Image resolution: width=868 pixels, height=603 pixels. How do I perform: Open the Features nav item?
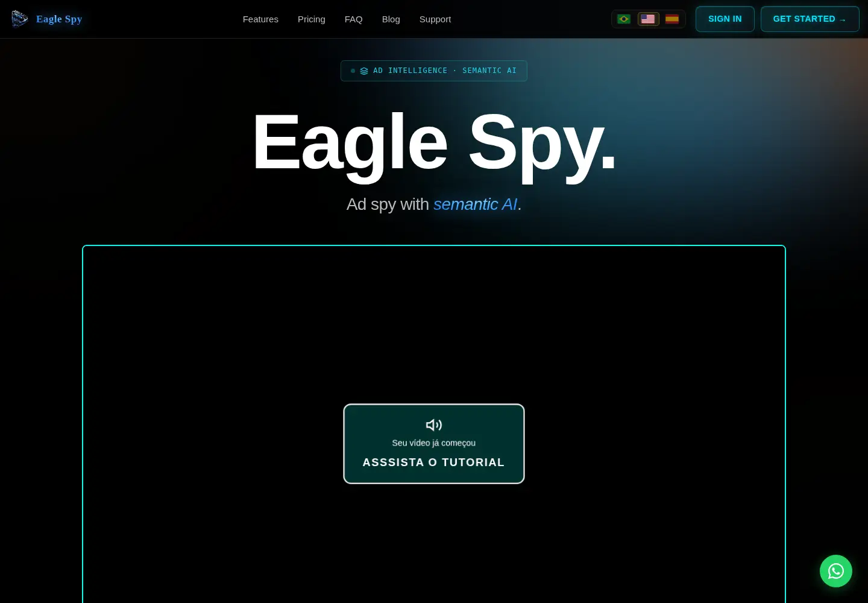260,19
